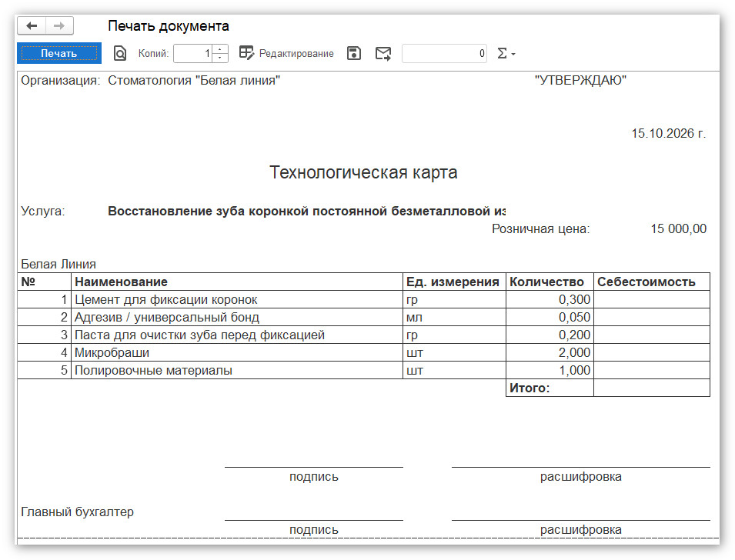Image resolution: width=735 pixels, height=560 pixels.
Task: Click the blue Печать button
Action: [x=59, y=53]
